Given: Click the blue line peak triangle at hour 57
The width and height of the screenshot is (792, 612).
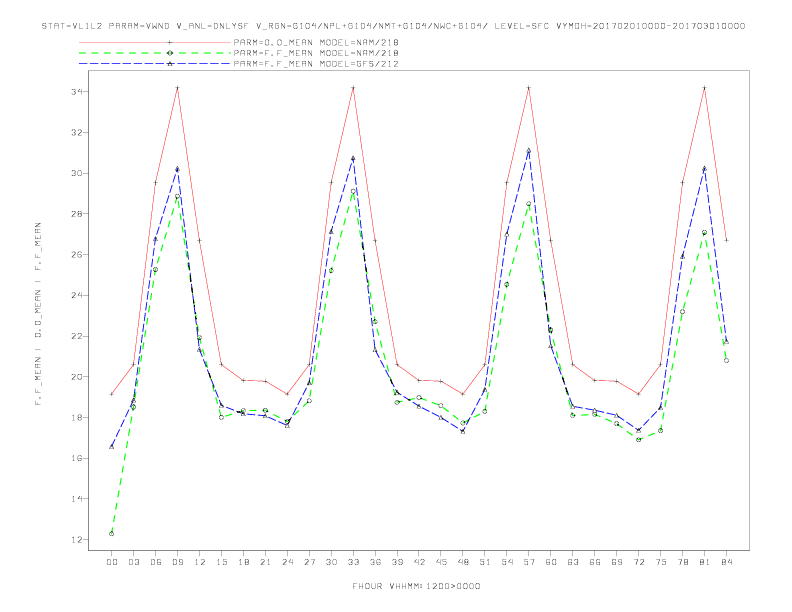Looking at the screenshot, I should 529,150.
